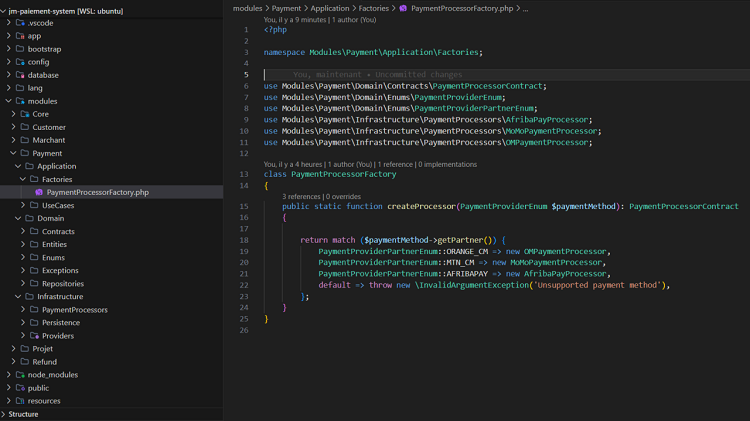This screenshot has width=750, height=421.
Task: Click the class name PaymentProcessorFactory on line 13
Action: (x=343, y=174)
